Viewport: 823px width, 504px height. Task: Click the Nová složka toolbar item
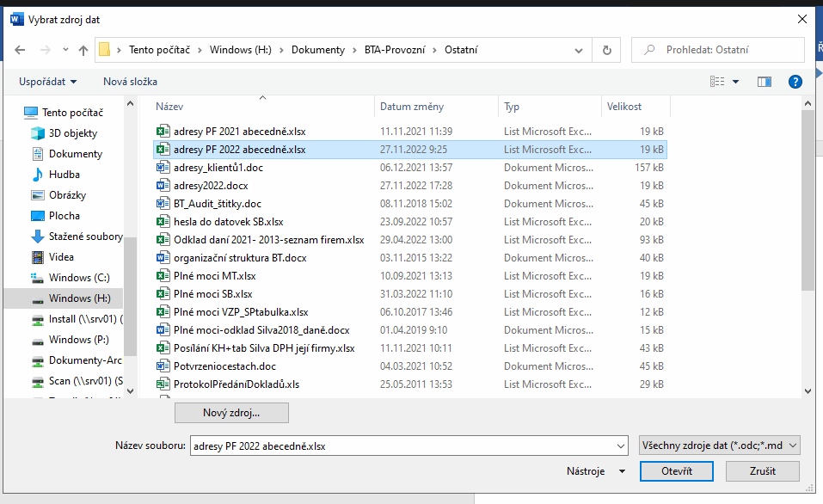[x=130, y=82]
